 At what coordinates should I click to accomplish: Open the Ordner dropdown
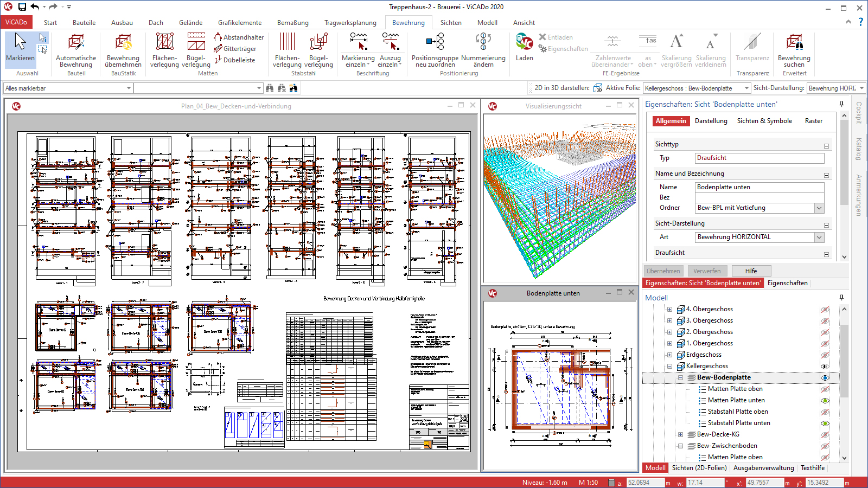[819, 208]
